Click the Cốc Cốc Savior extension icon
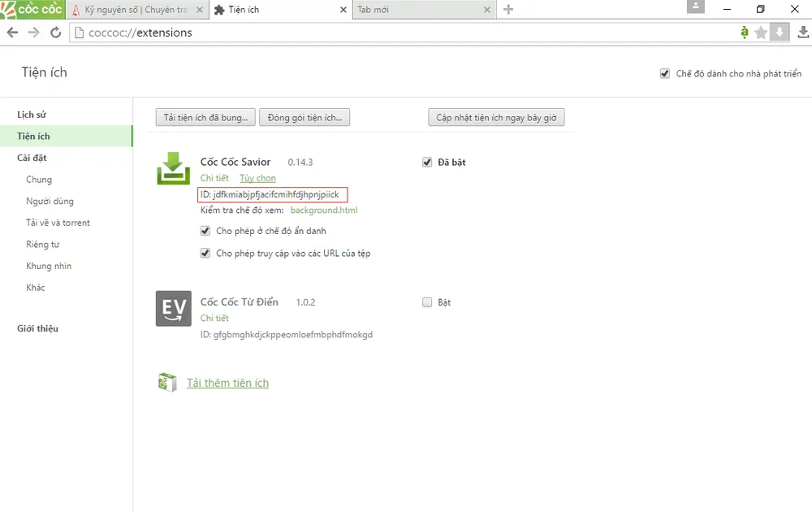 (x=174, y=168)
